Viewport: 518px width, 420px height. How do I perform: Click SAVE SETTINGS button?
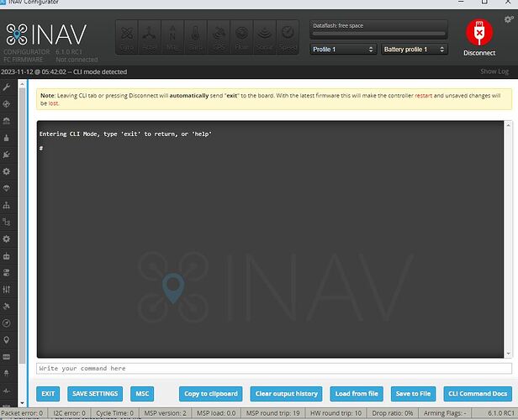95,394
